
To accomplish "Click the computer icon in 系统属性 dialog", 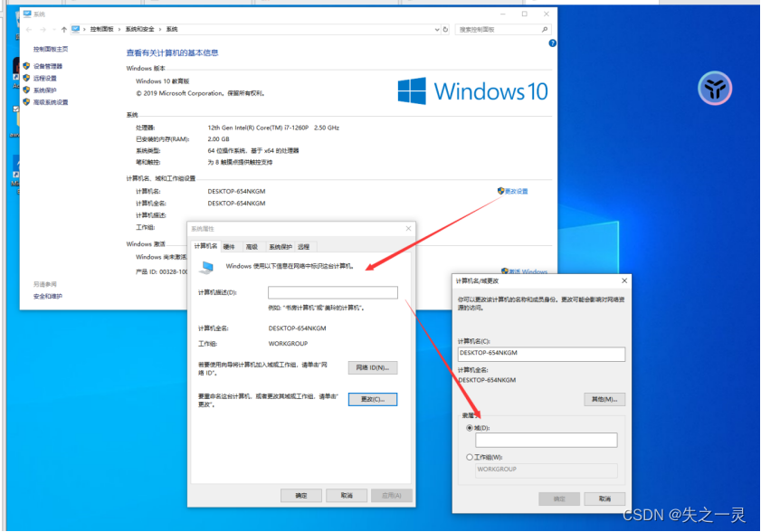I will coord(207,267).
